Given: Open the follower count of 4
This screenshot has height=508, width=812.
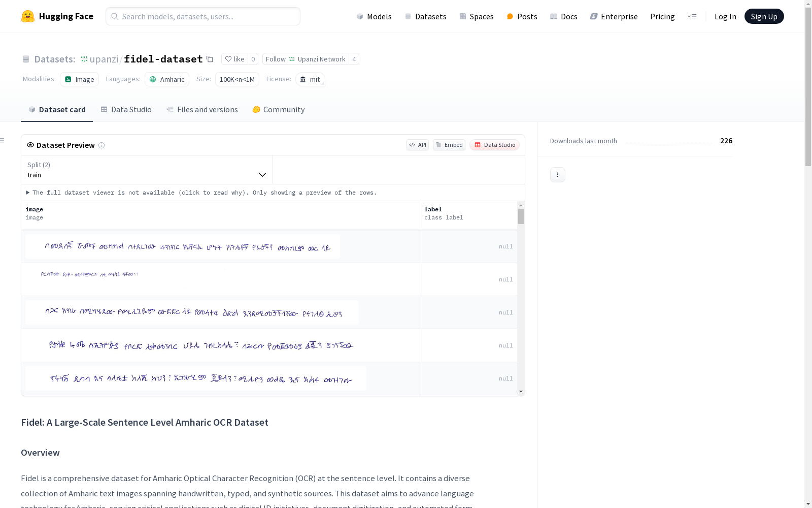Looking at the screenshot, I should (x=354, y=59).
